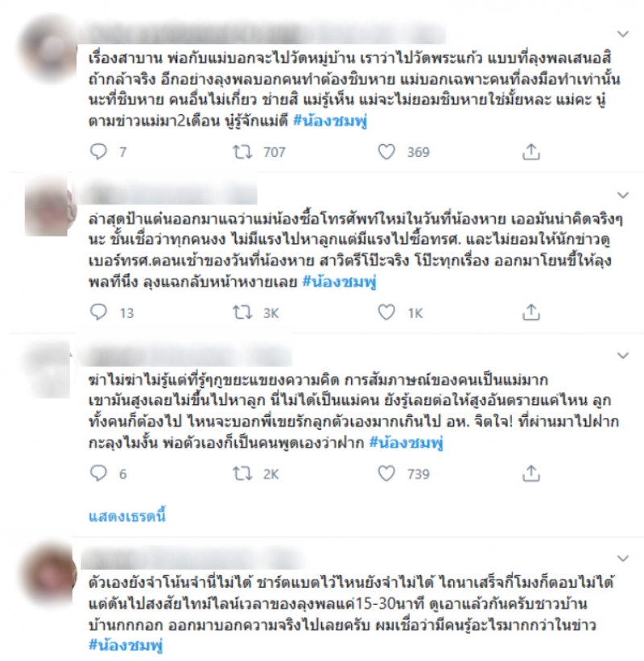Retweet the tweet with 2K retweets
Viewport: 644px width, 661px height.
243,473
